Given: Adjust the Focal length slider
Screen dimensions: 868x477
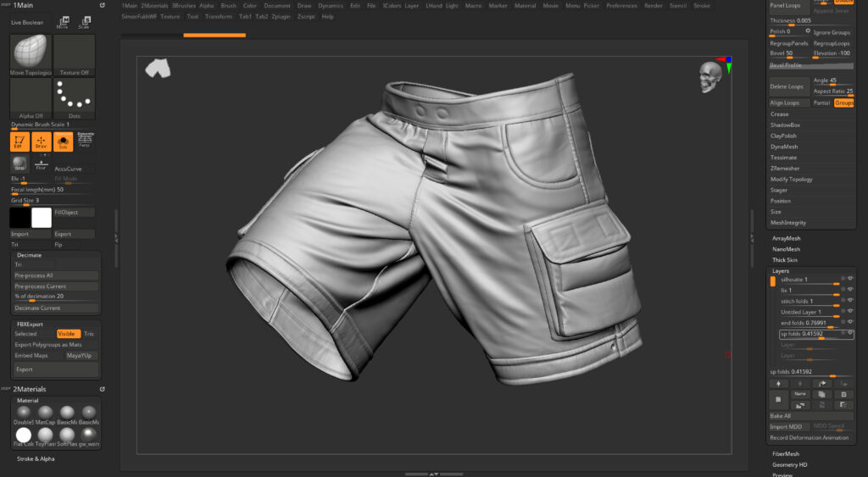Looking at the screenshot, I should [x=53, y=190].
